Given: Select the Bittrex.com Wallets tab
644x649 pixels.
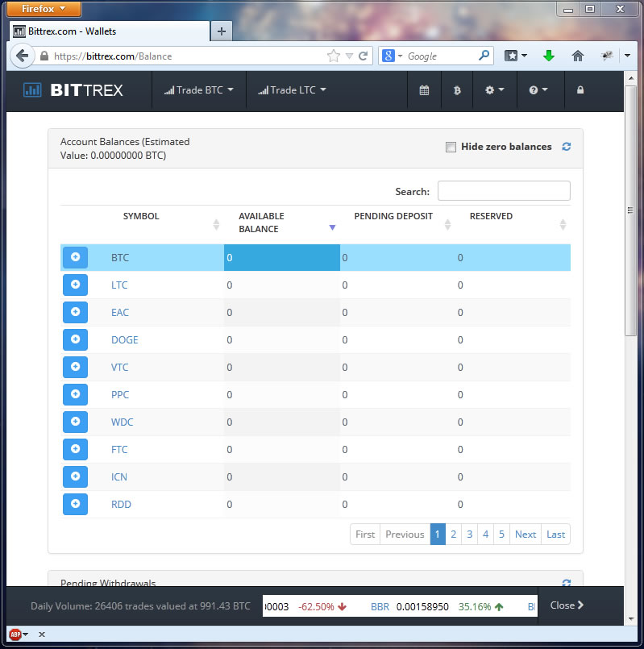Looking at the screenshot, I should point(110,31).
